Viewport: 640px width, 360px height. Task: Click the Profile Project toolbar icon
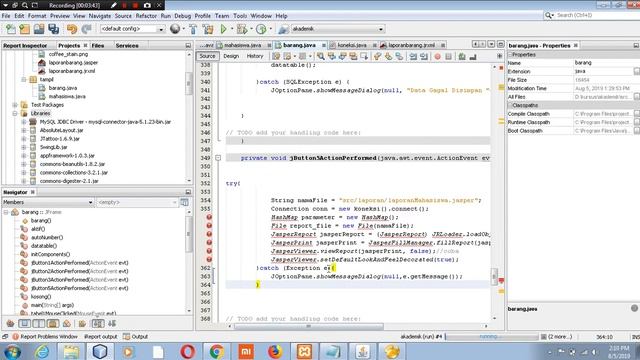coord(261,29)
